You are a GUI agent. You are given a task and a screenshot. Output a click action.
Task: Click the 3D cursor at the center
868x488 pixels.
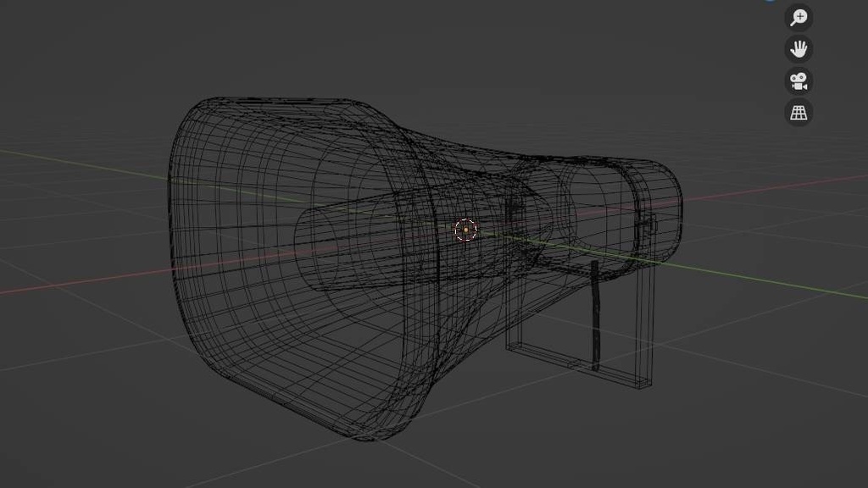coord(465,230)
